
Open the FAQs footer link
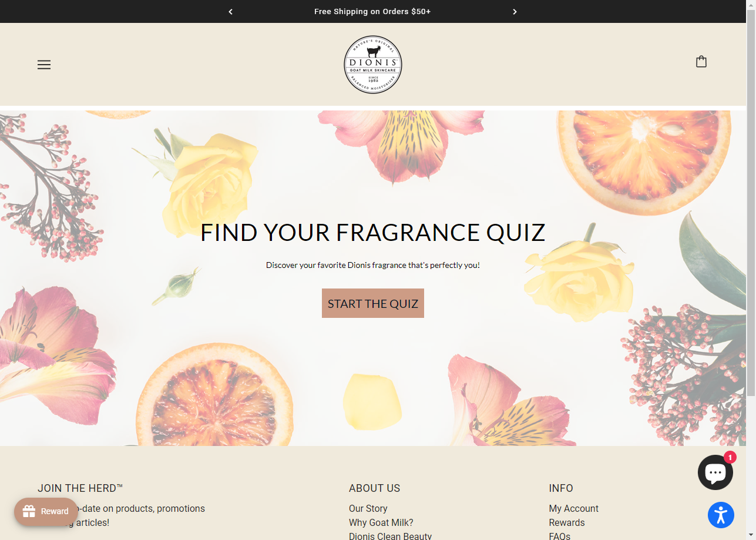click(560, 536)
